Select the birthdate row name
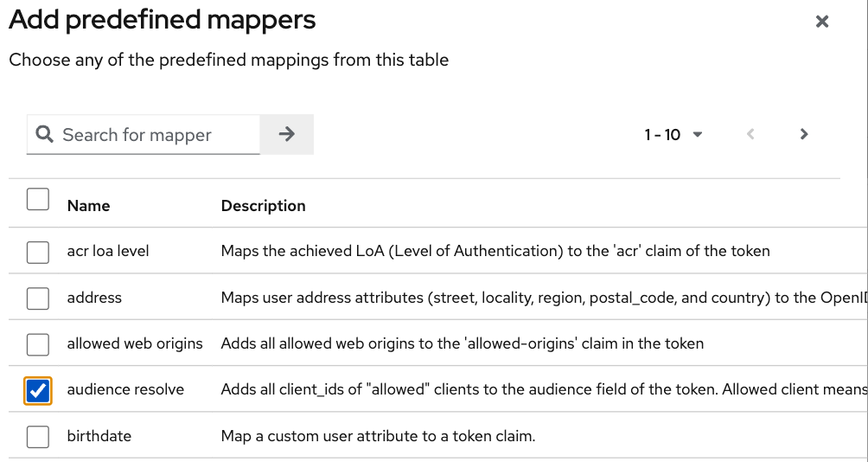868x462 pixels. tap(99, 436)
